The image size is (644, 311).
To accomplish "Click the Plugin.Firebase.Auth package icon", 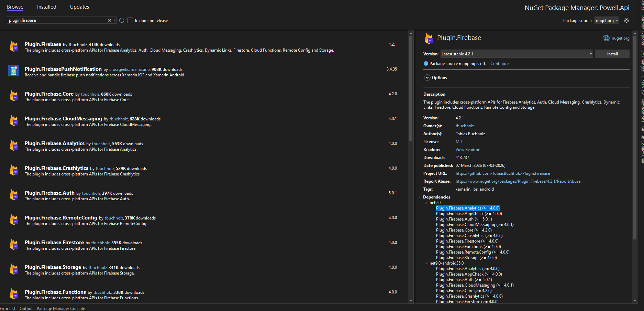I will coord(14,195).
